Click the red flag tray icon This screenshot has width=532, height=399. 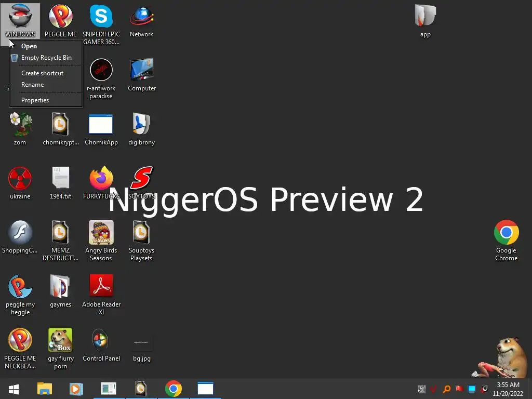coord(459,389)
